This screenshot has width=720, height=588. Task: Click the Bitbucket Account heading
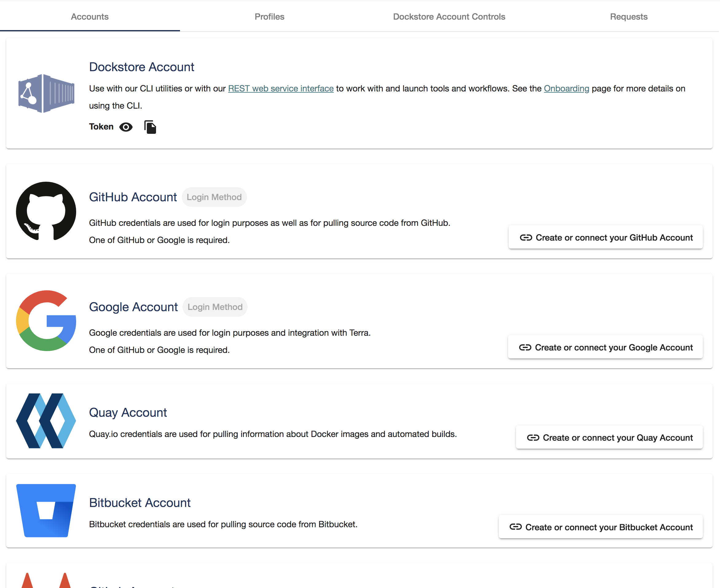click(x=140, y=503)
